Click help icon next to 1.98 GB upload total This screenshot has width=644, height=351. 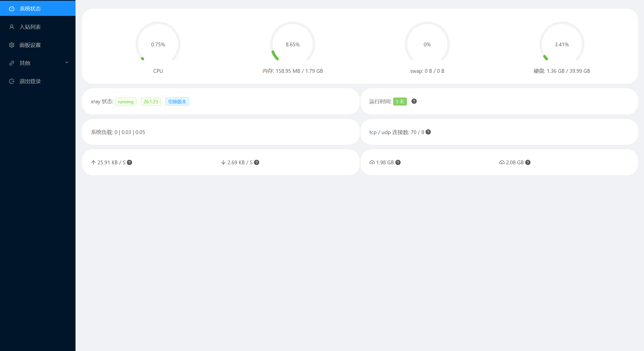tap(398, 163)
